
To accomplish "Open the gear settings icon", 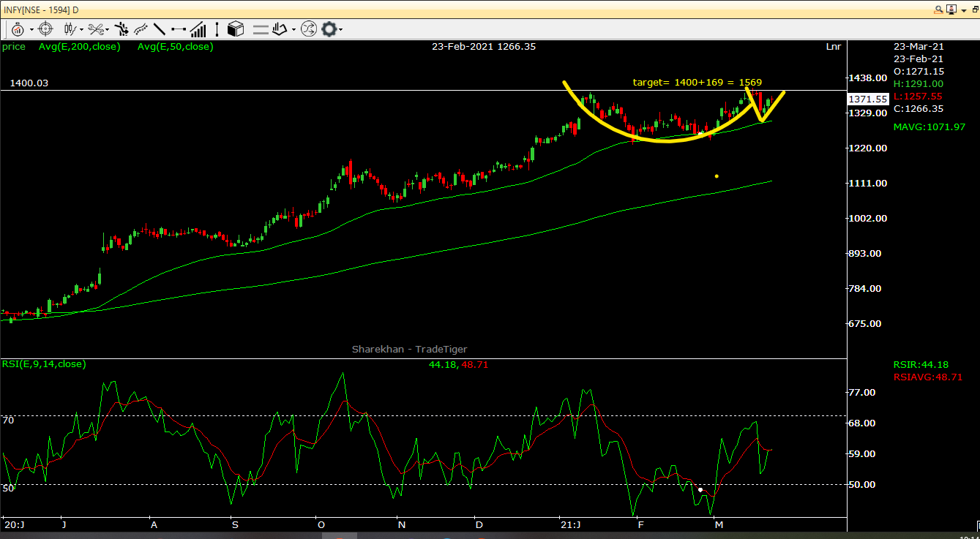I will [x=329, y=29].
